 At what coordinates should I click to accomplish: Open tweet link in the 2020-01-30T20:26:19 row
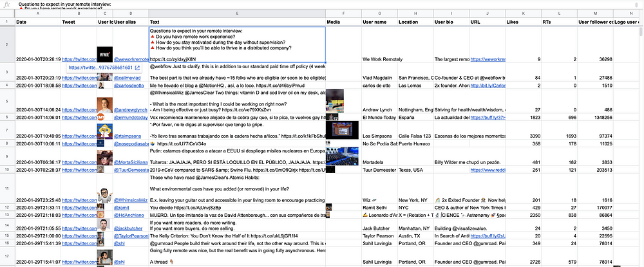click(79, 59)
